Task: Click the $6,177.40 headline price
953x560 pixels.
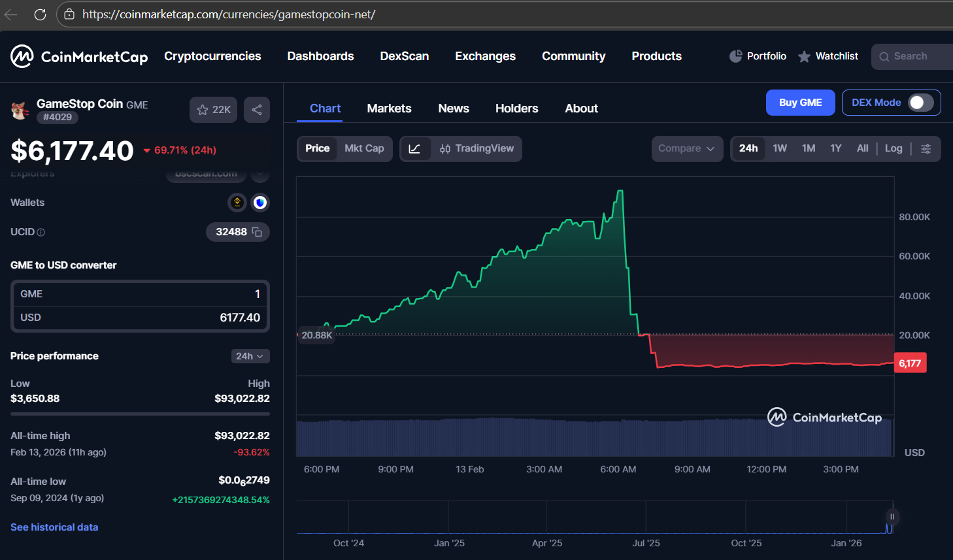Action: [72, 151]
